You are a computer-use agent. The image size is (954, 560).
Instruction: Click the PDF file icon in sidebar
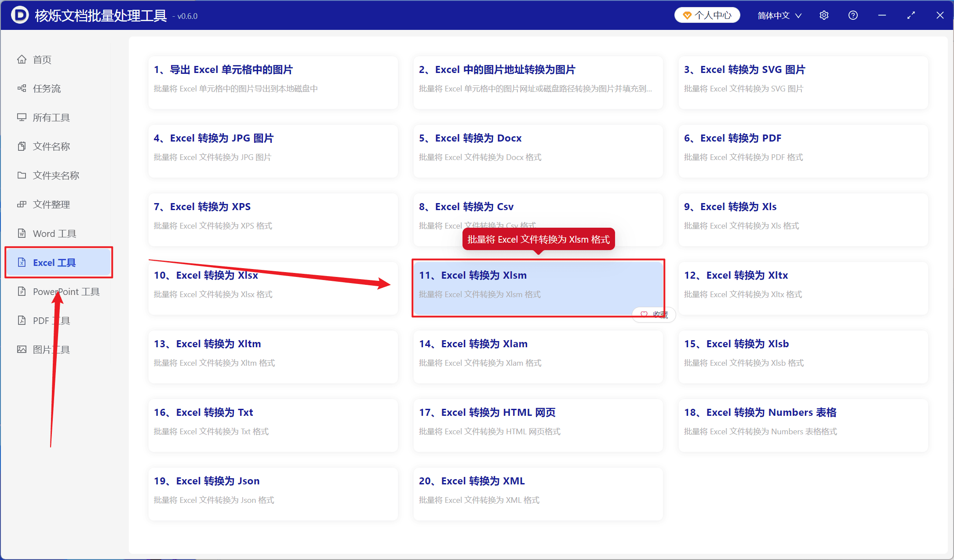[x=22, y=320]
